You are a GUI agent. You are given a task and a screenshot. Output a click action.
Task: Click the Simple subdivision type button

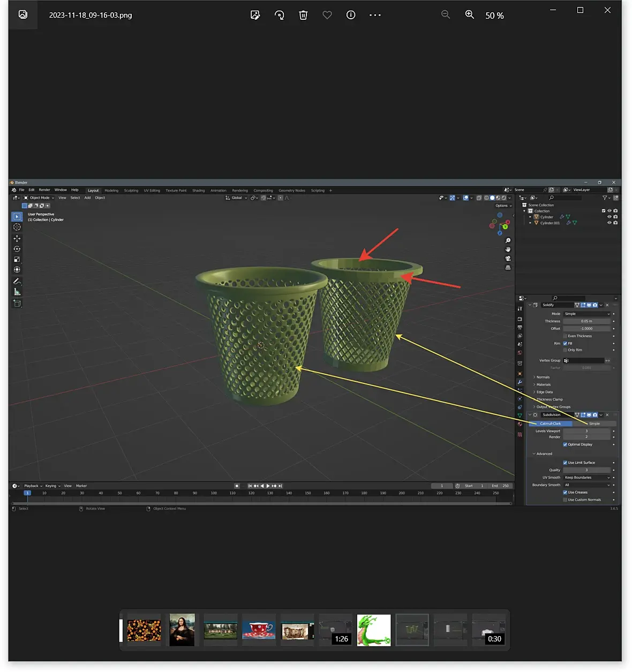594,424
